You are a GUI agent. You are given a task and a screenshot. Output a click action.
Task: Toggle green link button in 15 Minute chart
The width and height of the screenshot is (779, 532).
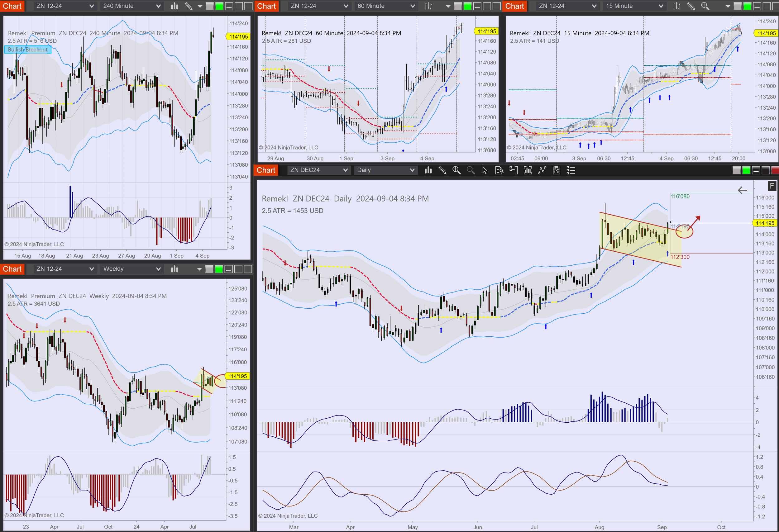(x=747, y=6)
